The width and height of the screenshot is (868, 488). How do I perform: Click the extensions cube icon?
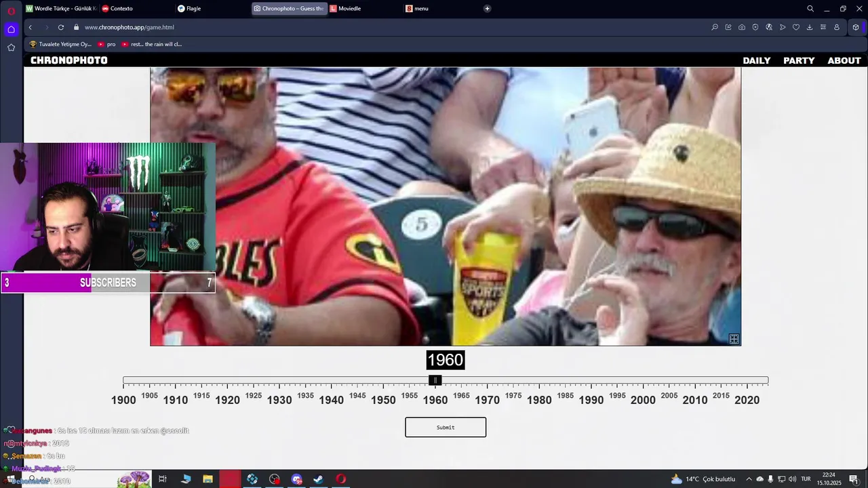click(856, 27)
